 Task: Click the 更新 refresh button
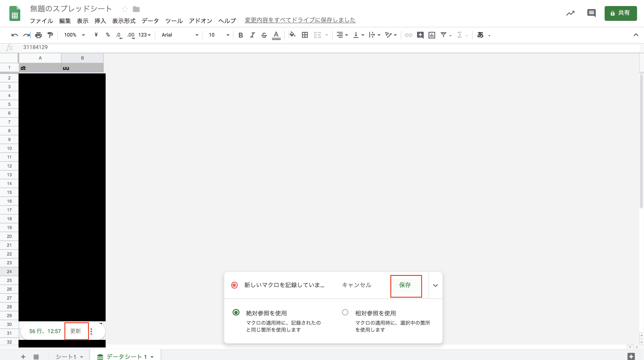click(x=76, y=331)
